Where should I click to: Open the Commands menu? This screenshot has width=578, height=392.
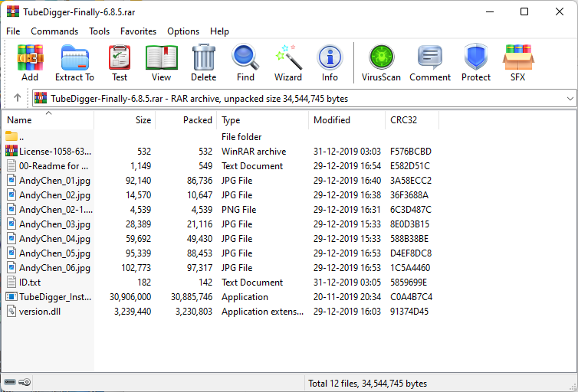pyautogui.click(x=54, y=31)
